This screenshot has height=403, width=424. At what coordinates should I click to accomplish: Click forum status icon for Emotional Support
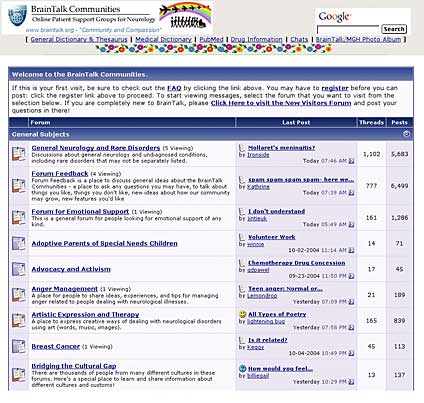(19, 217)
